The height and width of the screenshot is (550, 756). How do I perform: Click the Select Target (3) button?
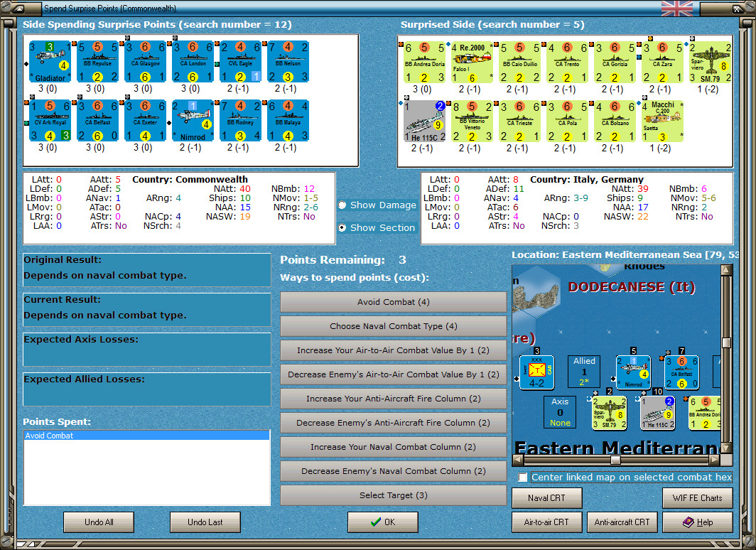click(394, 495)
